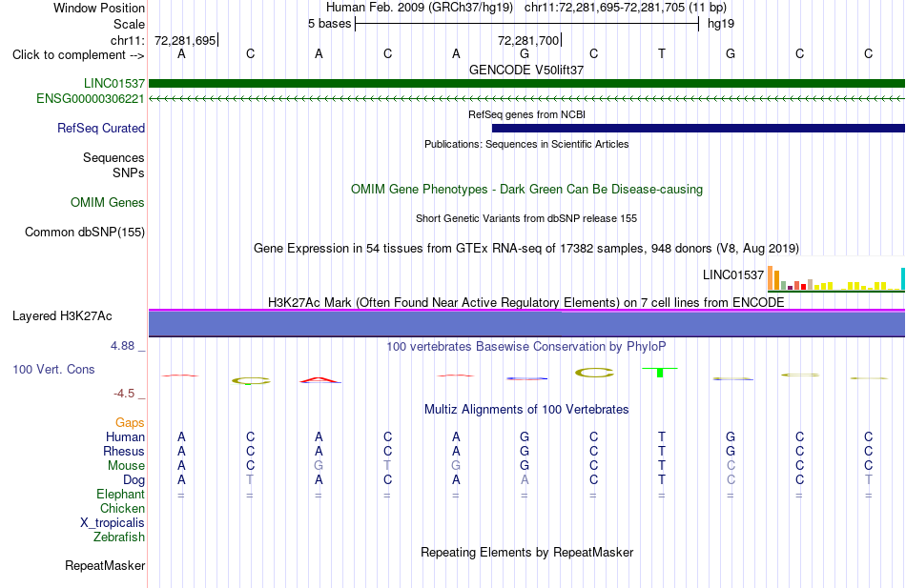This screenshot has height=588, width=906.
Task: Click Short Genetic Variants from dbSNP title
Action: [x=526, y=218]
